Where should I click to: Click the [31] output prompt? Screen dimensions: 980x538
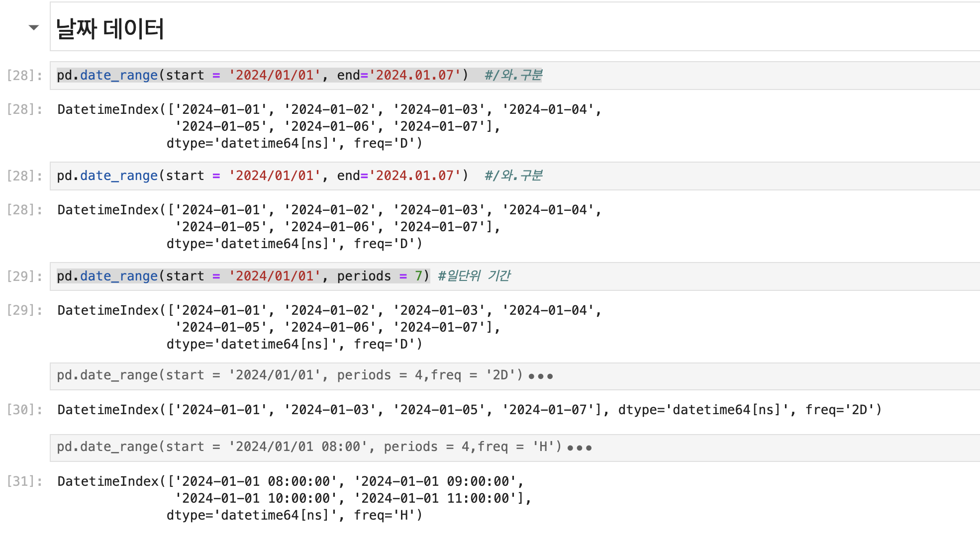click(x=24, y=481)
